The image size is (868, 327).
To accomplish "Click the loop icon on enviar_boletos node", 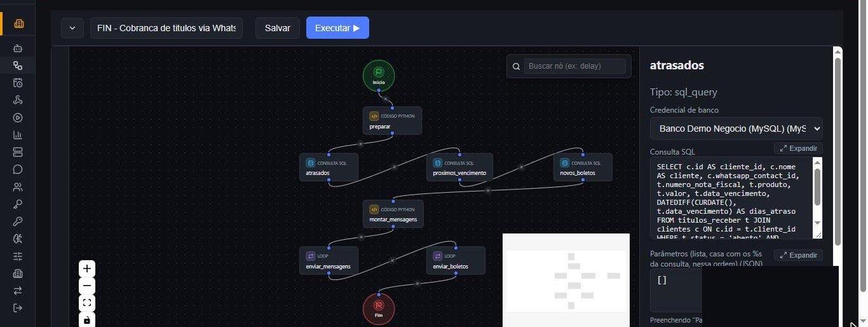I will tap(438, 256).
